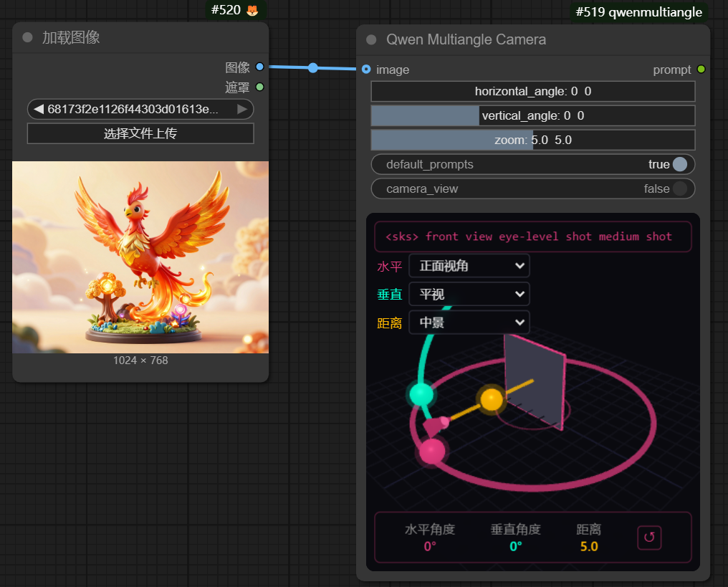Click the collapse dot on 加载图像 node
Image resolution: width=728 pixels, height=587 pixels.
coord(28,38)
